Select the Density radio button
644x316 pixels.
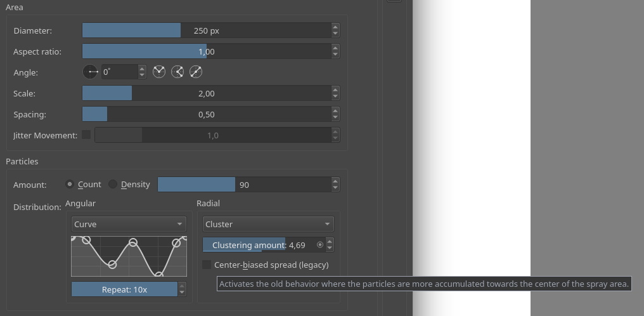coord(113,184)
